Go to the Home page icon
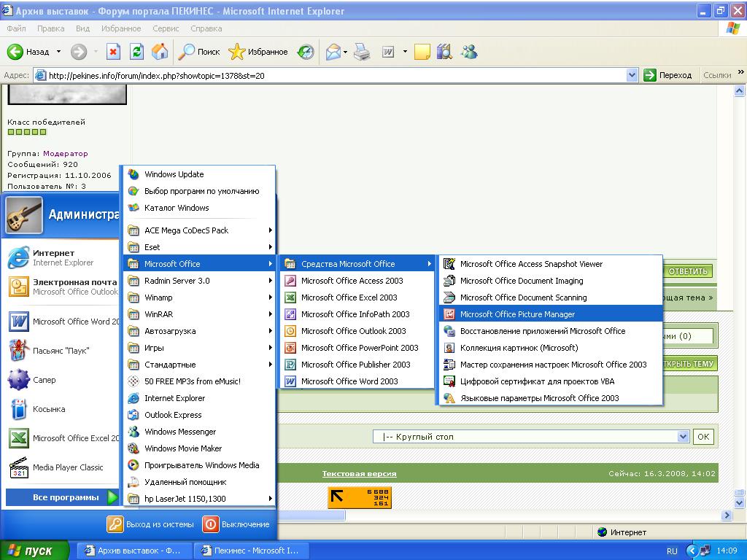This screenshot has width=747, height=560. pos(160,52)
